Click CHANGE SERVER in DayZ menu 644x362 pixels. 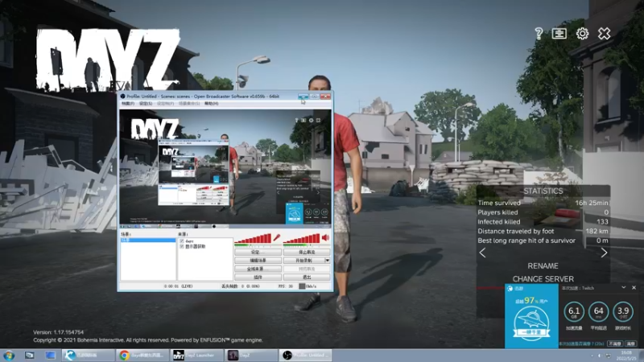click(543, 279)
